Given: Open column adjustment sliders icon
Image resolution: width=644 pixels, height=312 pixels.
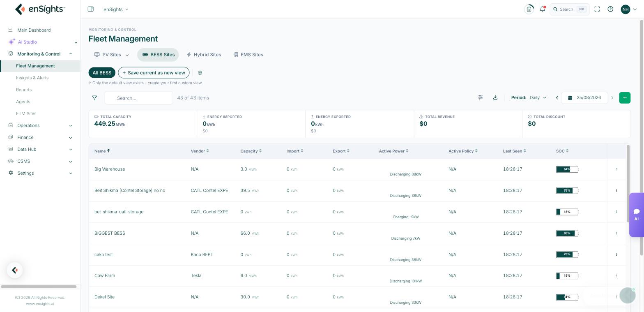Looking at the screenshot, I should pos(481,97).
